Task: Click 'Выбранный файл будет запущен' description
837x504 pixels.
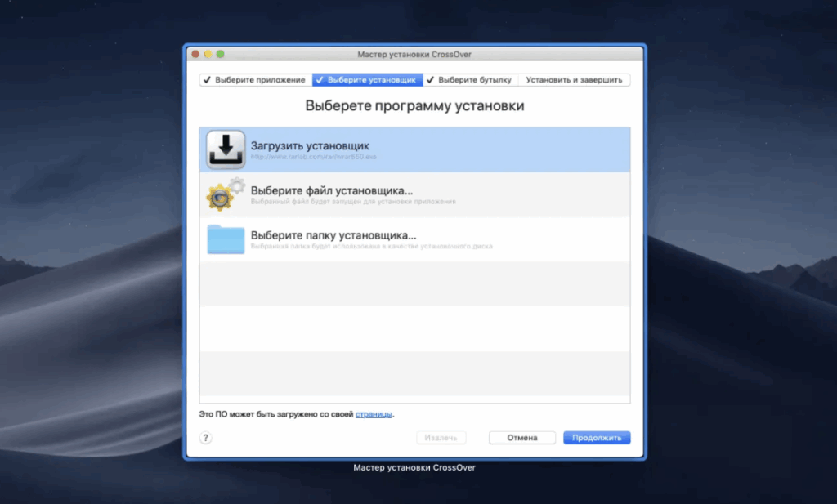Action: (x=353, y=202)
